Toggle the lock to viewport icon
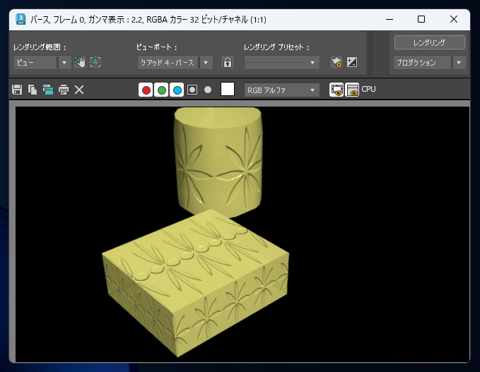The width and height of the screenshot is (480, 372). point(227,62)
